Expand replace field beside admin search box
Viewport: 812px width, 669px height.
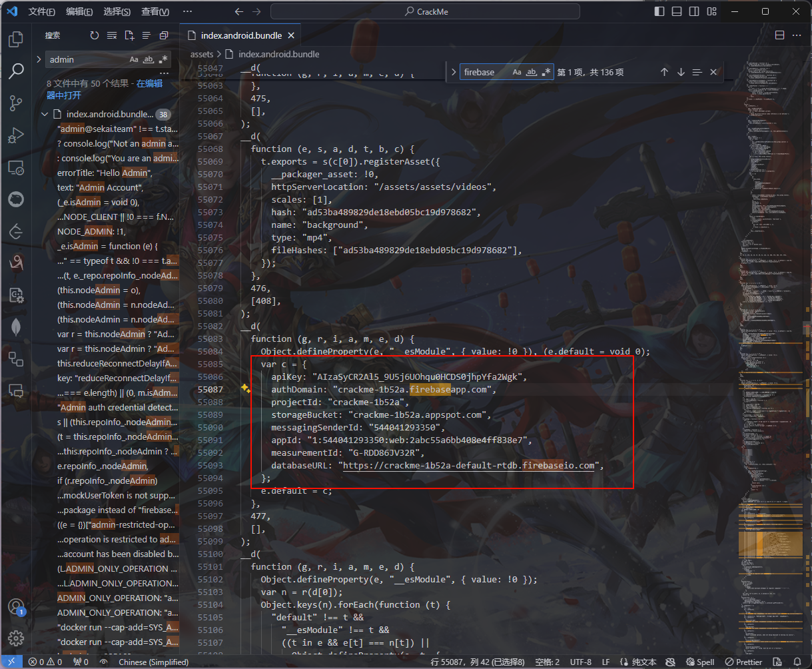[x=39, y=59]
